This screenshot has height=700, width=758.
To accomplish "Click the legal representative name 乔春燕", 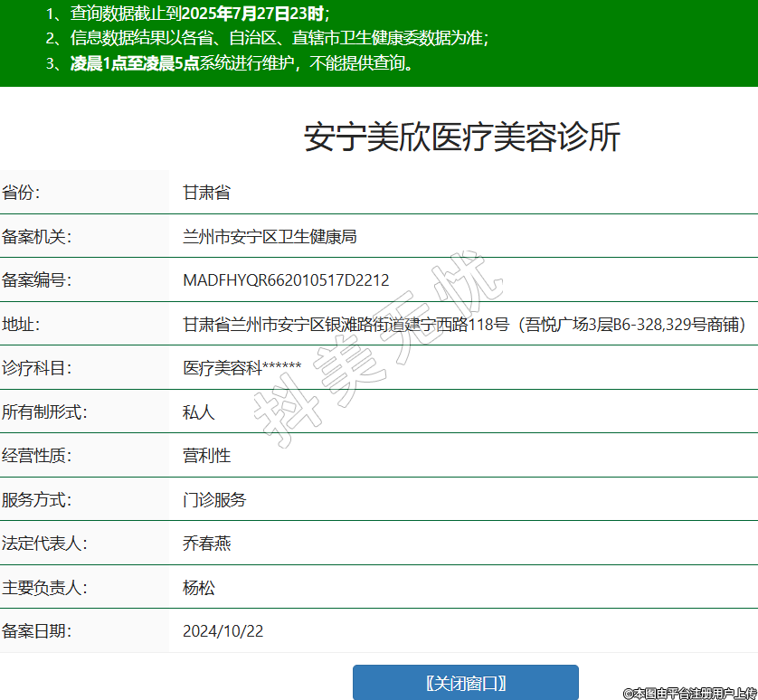I will pyautogui.click(x=206, y=544).
